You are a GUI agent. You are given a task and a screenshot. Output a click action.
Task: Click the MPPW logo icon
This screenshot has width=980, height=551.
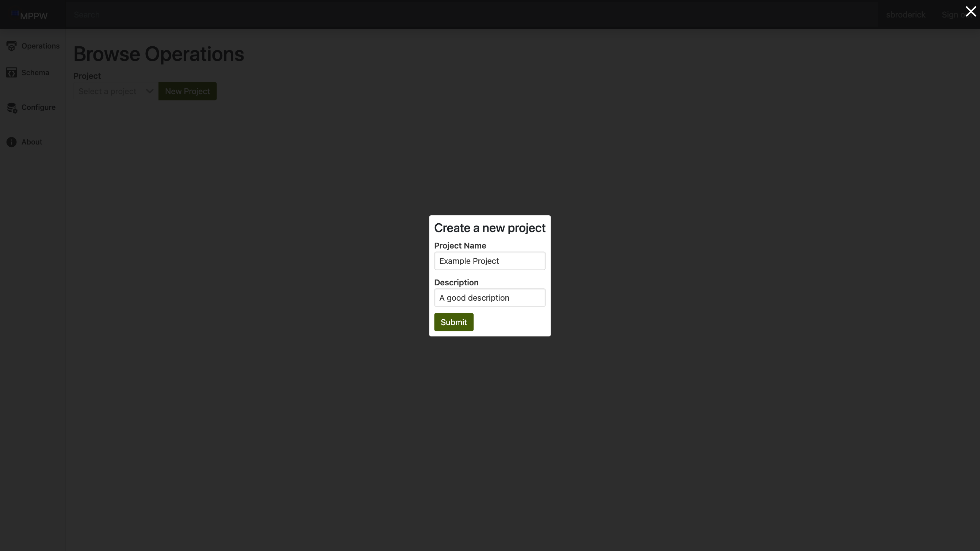(x=15, y=14)
